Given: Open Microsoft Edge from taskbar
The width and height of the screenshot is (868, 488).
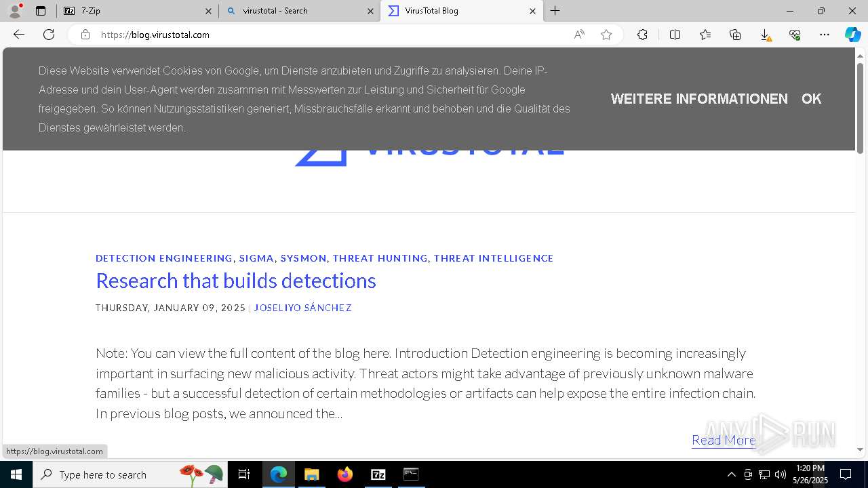Looking at the screenshot, I should point(279,474).
